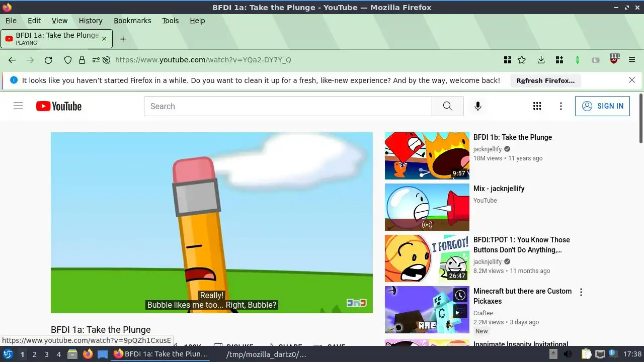This screenshot has height=362, width=644.
Task: Click the page vertical scrollbar thumb
Action: click(640, 118)
